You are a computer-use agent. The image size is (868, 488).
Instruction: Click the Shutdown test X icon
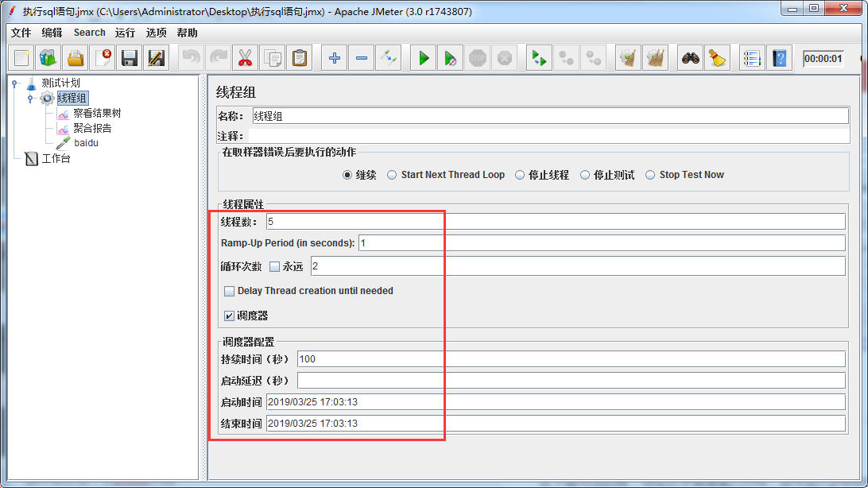tap(504, 58)
